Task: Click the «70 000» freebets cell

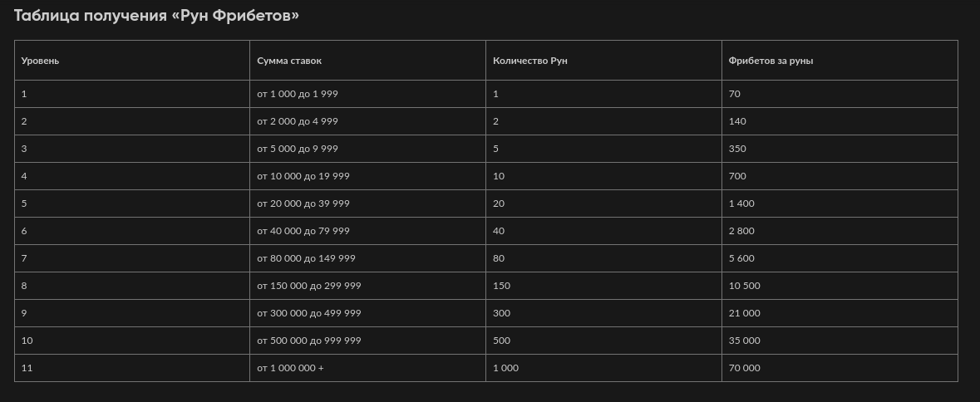Action: pyautogui.click(x=744, y=368)
